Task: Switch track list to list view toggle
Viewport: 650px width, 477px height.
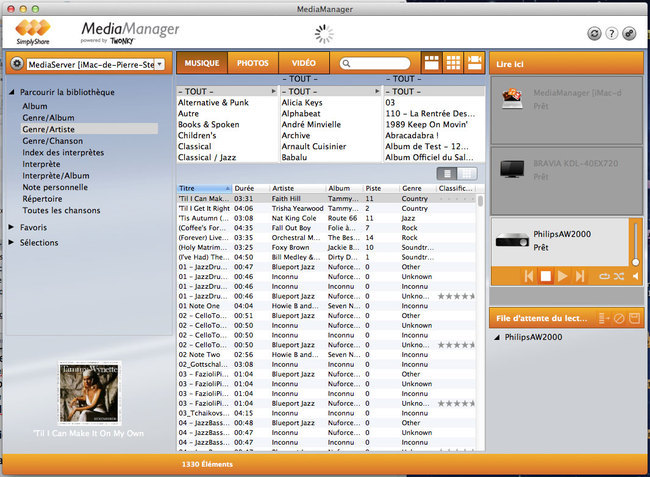Action: coord(447,174)
